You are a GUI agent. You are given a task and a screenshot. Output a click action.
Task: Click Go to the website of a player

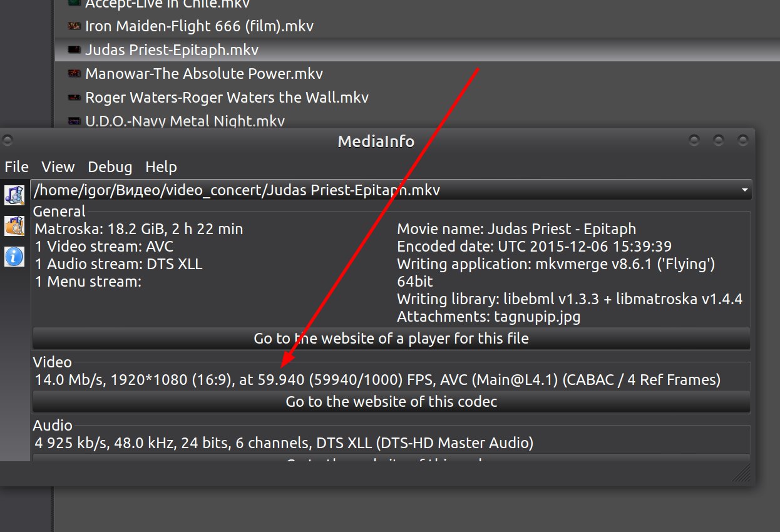coord(391,339)
